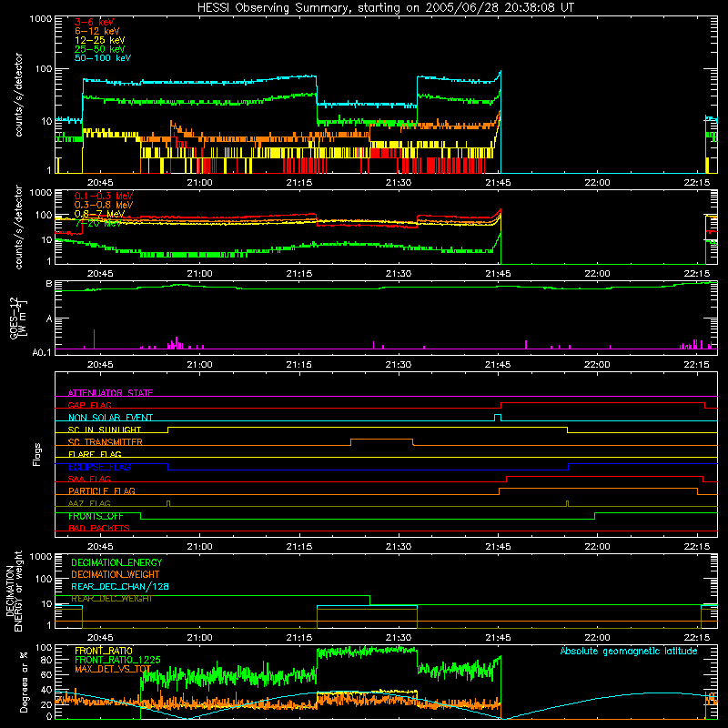728x728 pixels.
Task: Click the DECIMATION_ENERGY legend label
Action: (116, 562)
